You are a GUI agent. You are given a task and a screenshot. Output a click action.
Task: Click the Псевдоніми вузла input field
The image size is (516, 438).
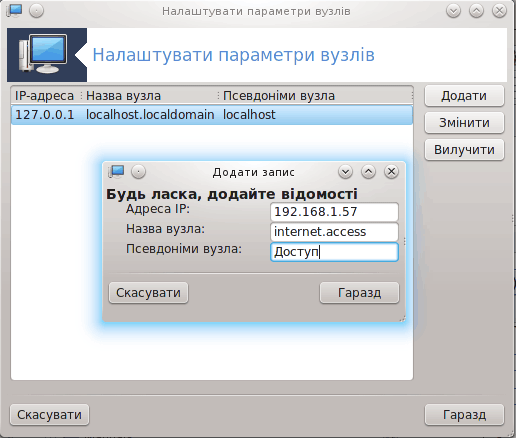pyautogui.click(x=334, y=252)
